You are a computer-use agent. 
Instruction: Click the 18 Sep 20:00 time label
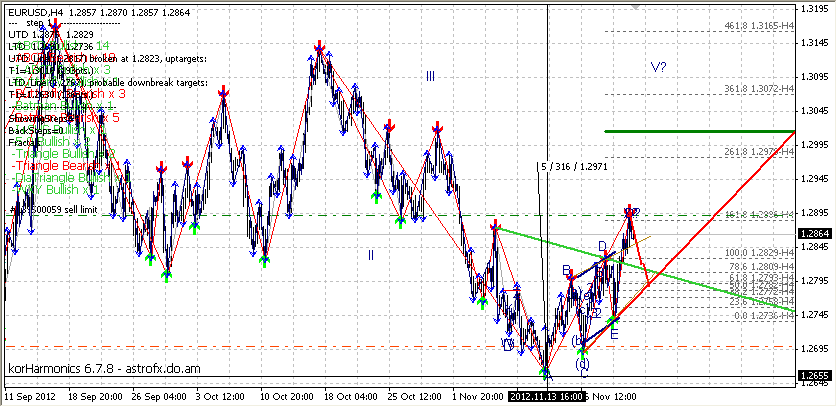pos(94,397)
